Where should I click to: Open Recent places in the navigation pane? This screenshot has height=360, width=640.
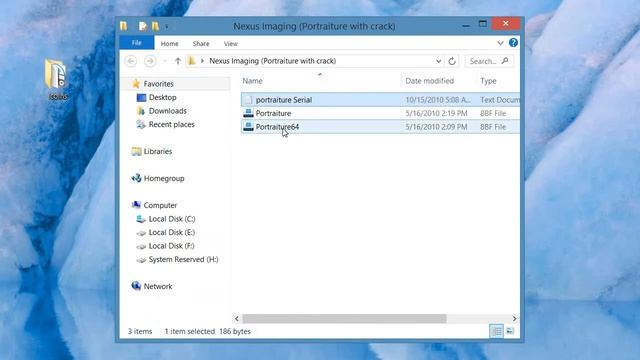click(x=171, y=124)
